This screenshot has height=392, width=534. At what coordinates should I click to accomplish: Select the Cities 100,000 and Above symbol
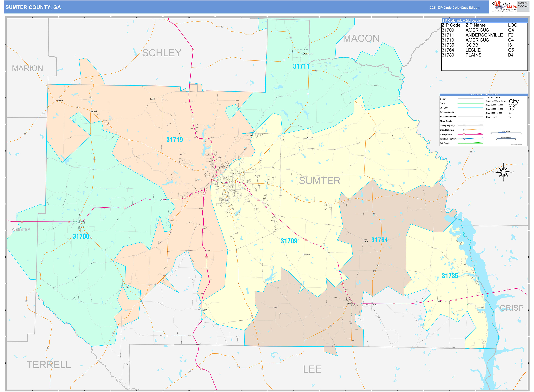[x=513, y=102]
